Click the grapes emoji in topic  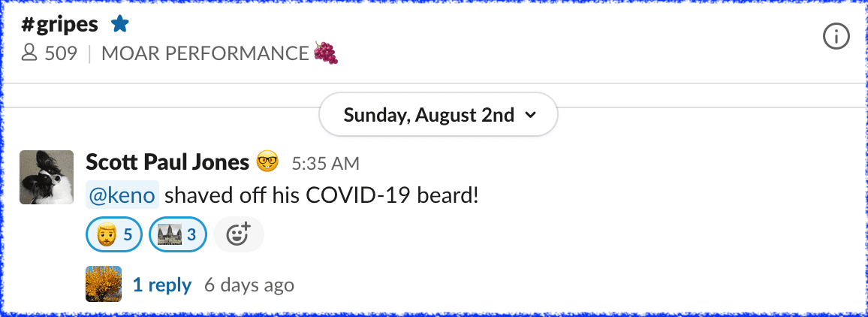coord(325,53)
